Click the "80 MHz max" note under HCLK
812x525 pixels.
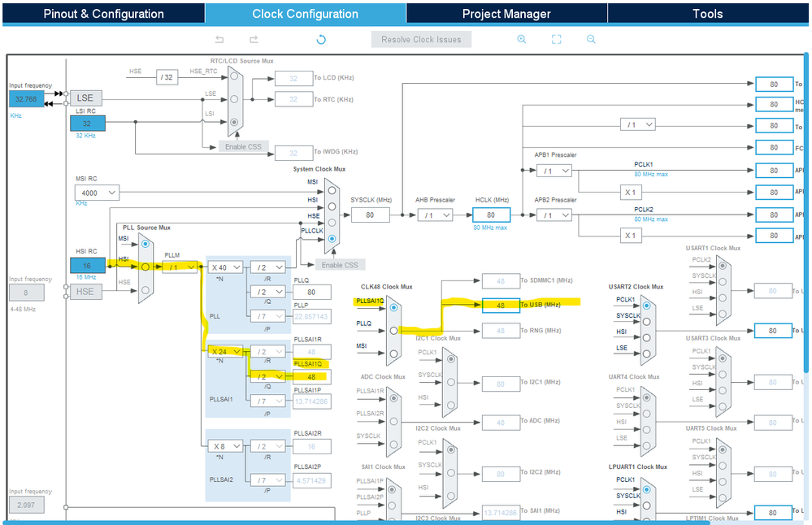490,228
